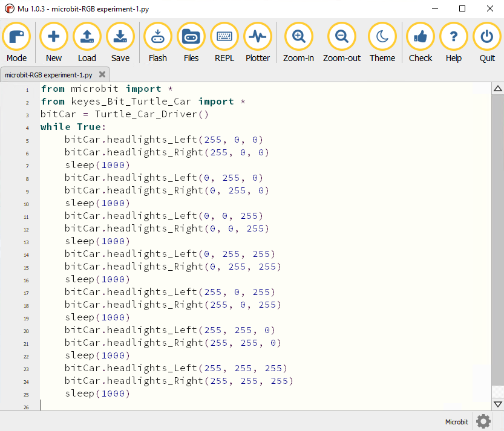Open Mu Help
504x431 pixels.
pos(454,42)
